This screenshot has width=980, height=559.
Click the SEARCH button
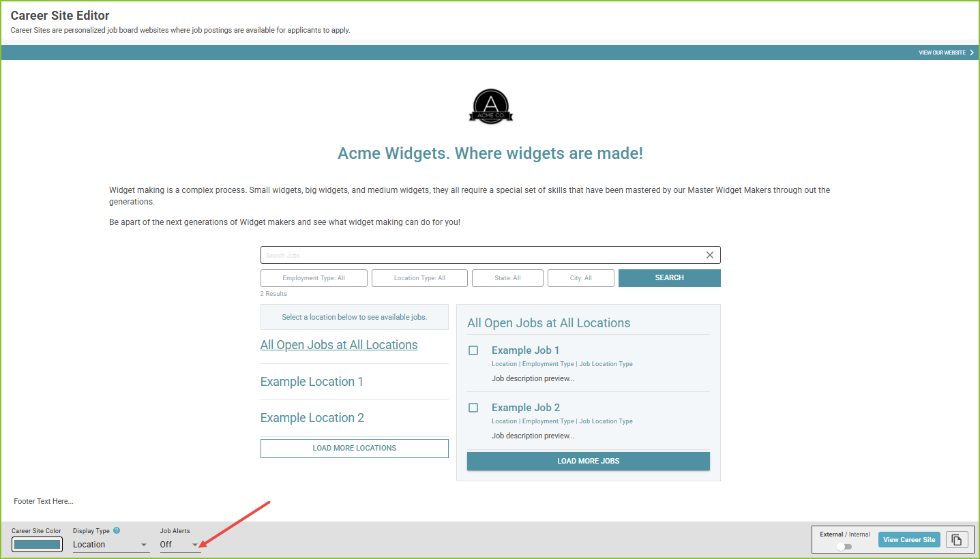[670, 278]
